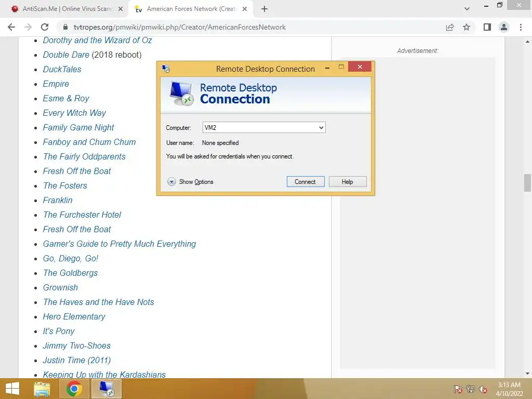Click the scrollbar up arrow
This screenshot has height=399, width=532.
[527, 42]
